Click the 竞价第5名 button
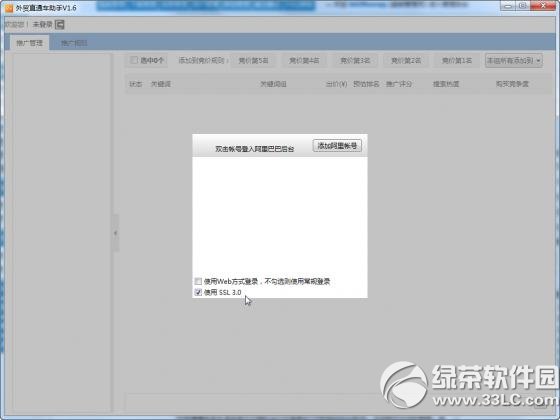560x420 pixels. tap(253, 61)
